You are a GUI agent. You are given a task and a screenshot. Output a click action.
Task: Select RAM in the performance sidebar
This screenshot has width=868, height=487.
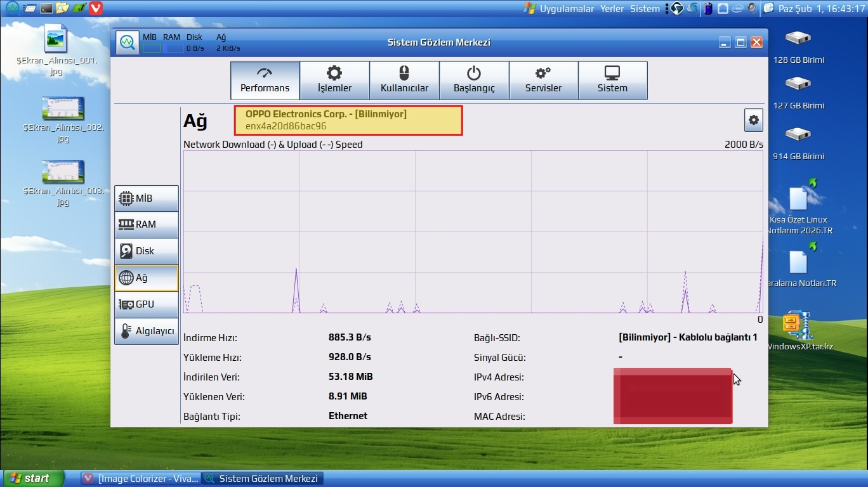(x=147, y=224)
